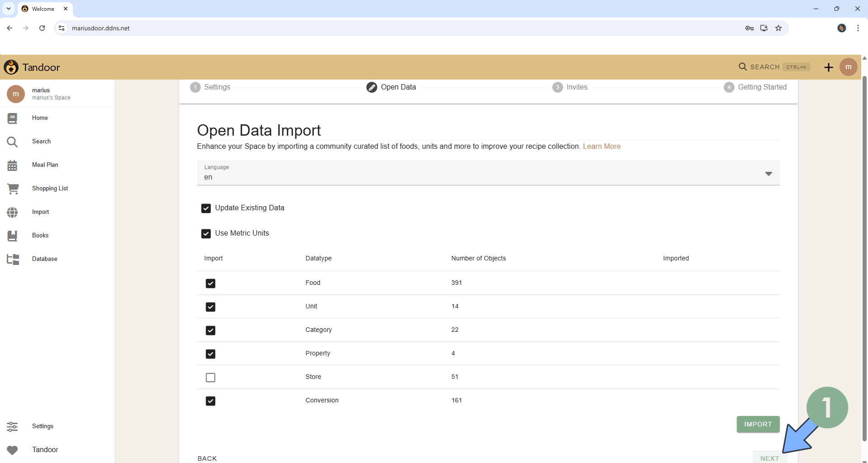Click the plus icon in top bar
Image resolution: width=868 pixels, height=463 pixels.
[x=828, y=67]
